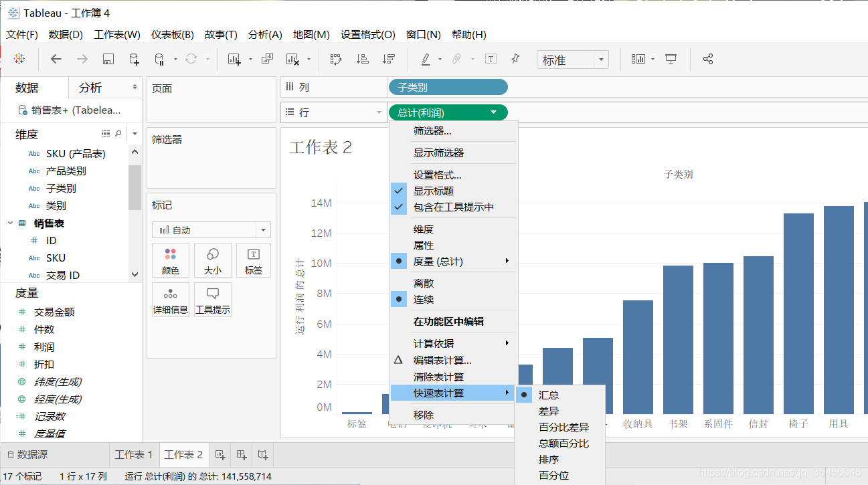
Task: Search fields with the magnifier icon
Action: pyautogui.click(x=118, y=134)
